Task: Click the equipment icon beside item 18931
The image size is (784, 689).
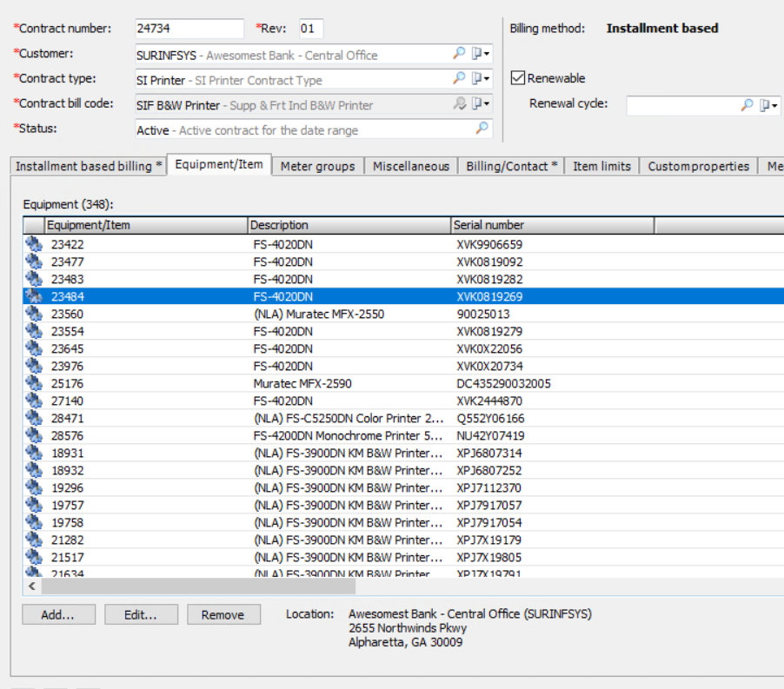Action: pyautogui.click(x=34, y=453)
